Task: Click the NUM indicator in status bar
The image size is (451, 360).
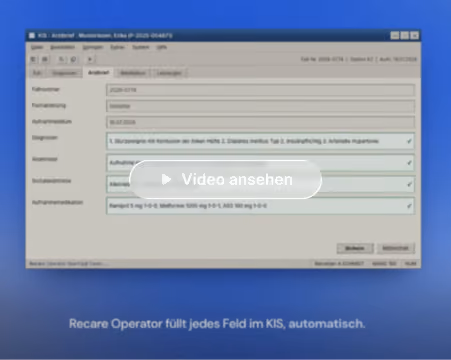Action: click(x=410, y=264)
